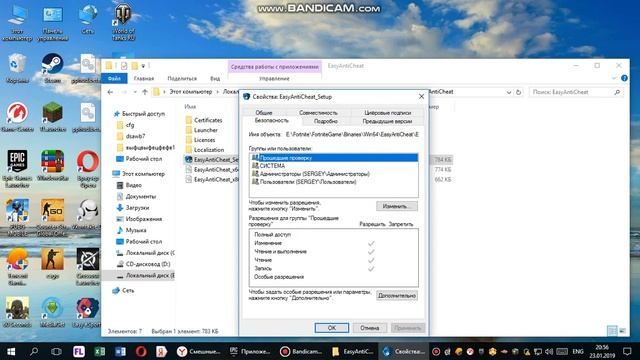Select СИСТЕМА in the groups list
Screen dimensions: 640x360
pos(334,166)
